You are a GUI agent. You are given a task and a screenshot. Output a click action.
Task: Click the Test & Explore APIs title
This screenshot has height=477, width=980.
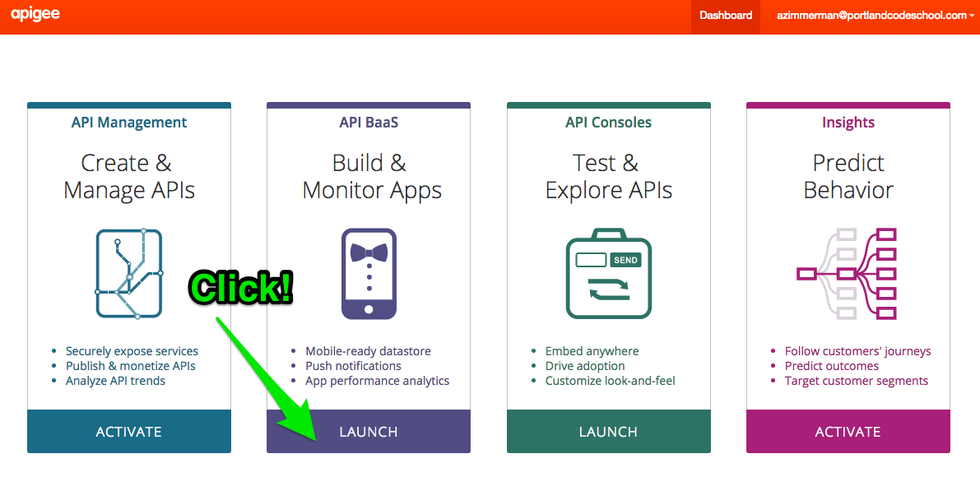point(609,177)
